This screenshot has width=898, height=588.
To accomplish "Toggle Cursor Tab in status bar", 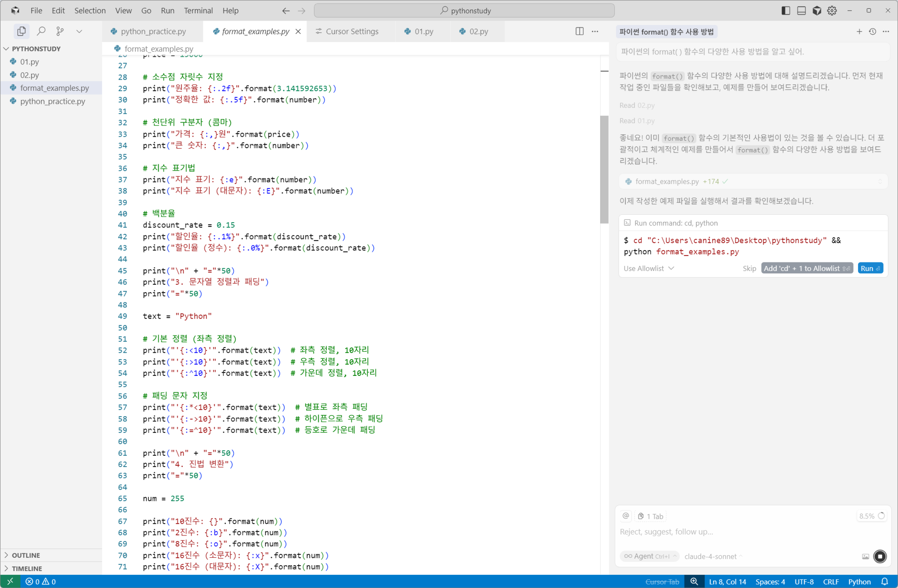I will click(x=662, y=581).
